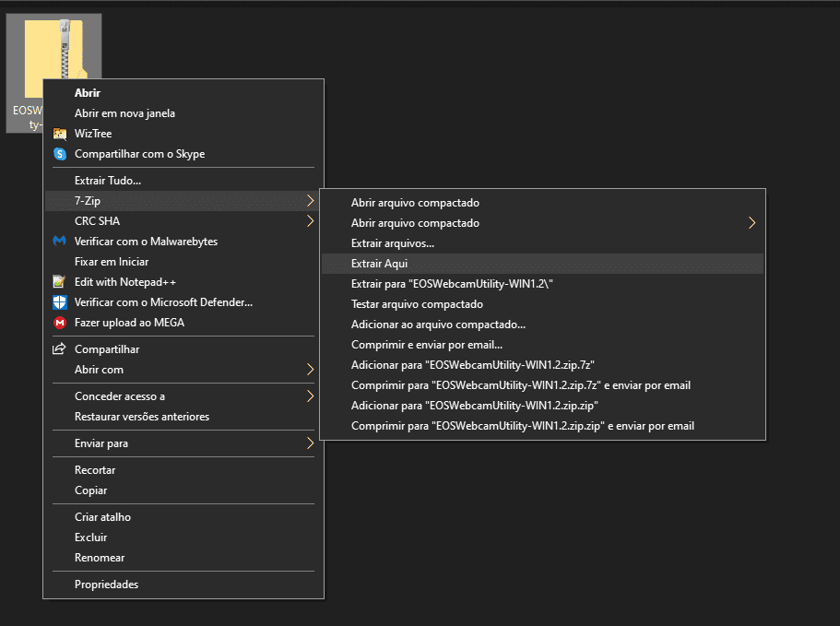Viewport: 840px width, 626px height.
Task: Click the Microsoft Defender shield icon
Action: click(x=60, y=302)
